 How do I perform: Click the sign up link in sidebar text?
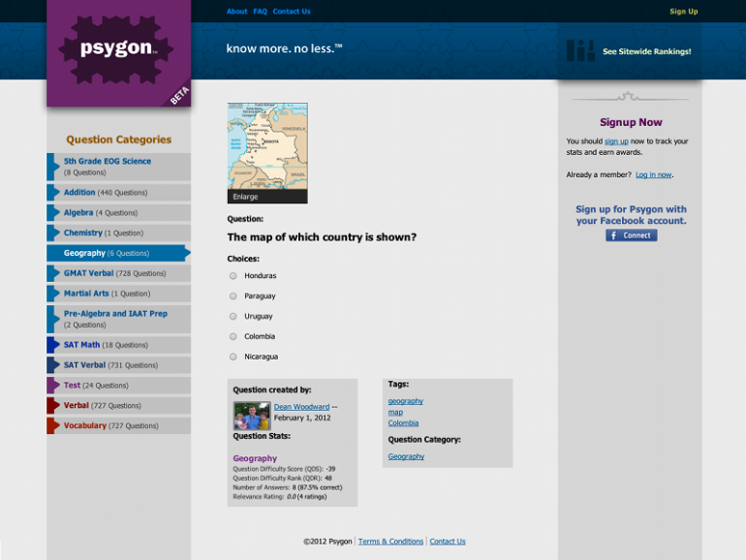pos(616,141)
